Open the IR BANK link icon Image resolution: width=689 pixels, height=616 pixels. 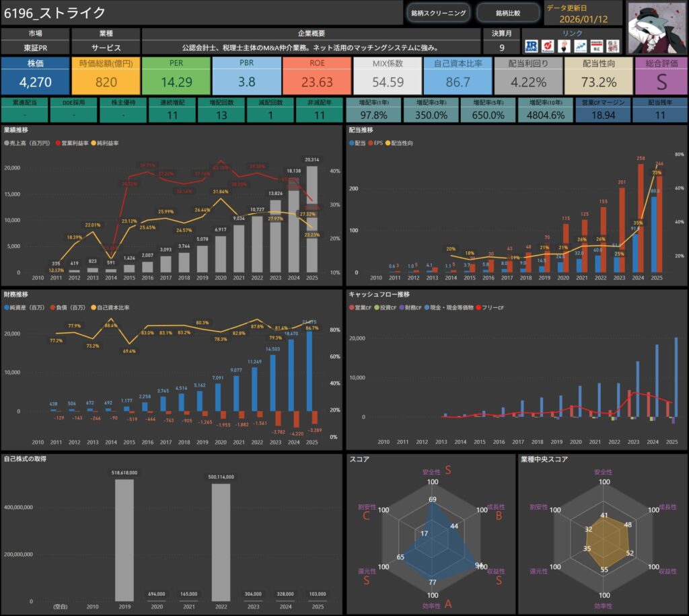click(532, 46)
